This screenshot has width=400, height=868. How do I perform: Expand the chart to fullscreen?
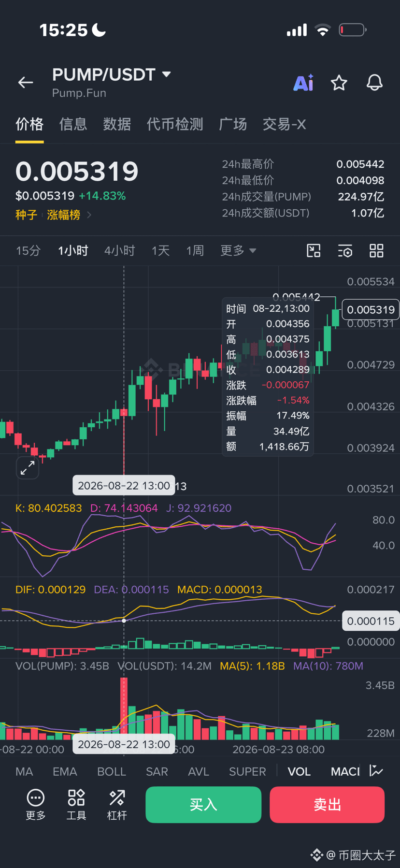click(28, 467)
